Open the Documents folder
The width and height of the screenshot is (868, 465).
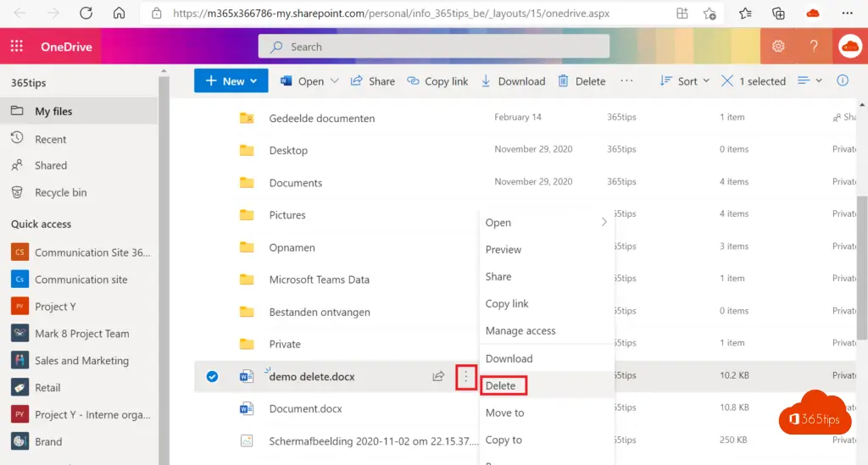click(x=295, y=183)
